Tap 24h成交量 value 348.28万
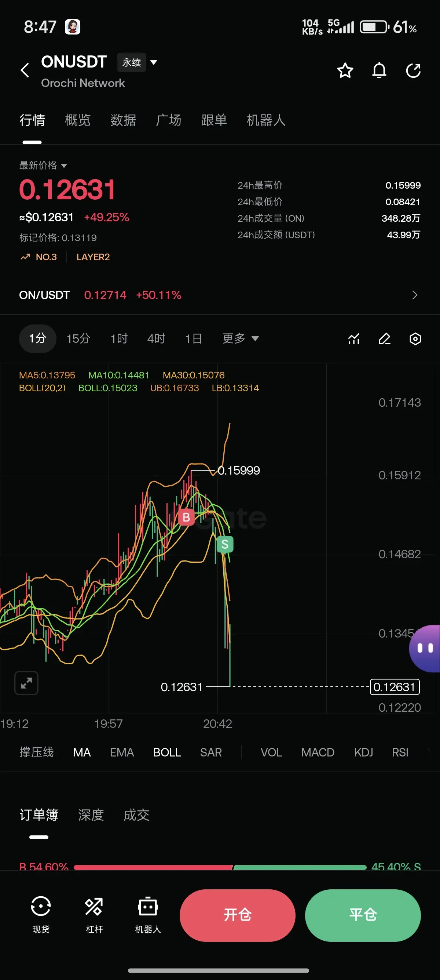The width and height of the screenshot is (440, 980). [401, 218]
